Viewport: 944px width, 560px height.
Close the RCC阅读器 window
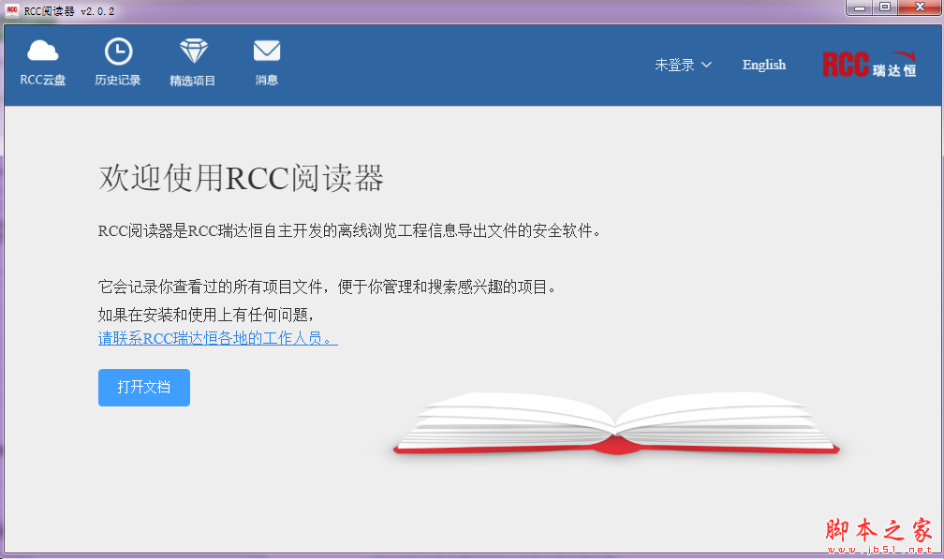pyautogui.click(x=917, y=7)
